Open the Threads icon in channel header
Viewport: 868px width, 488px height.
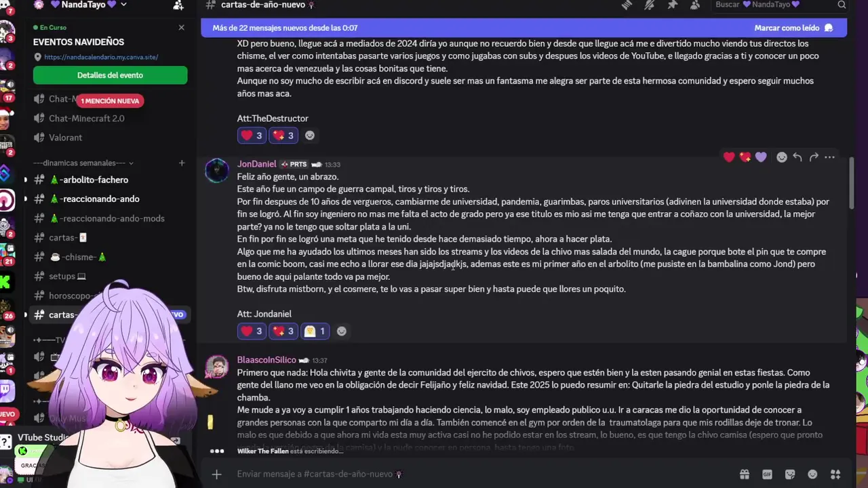[x=627, y=5]
